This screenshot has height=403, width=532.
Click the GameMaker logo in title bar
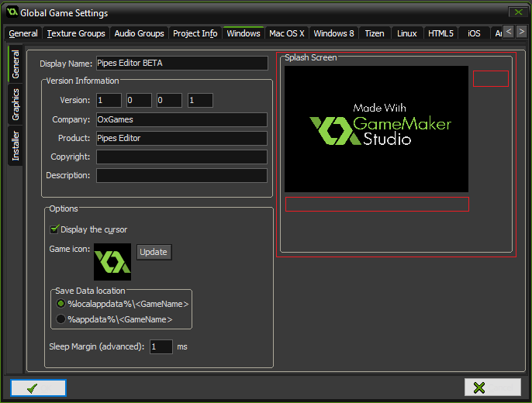(12, 12)
